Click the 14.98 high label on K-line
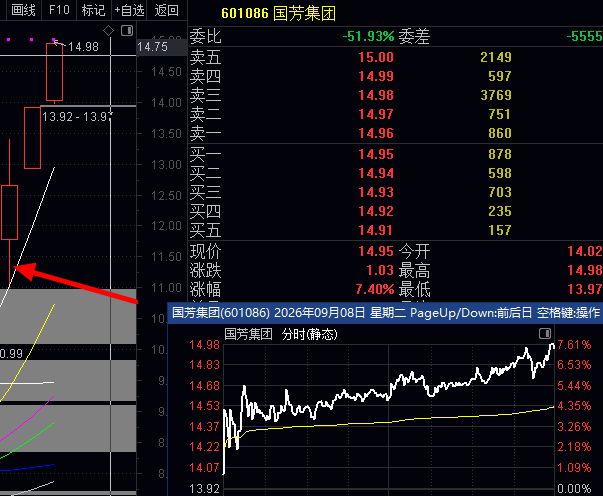This screenshot has width=603, height=496. 83,47
